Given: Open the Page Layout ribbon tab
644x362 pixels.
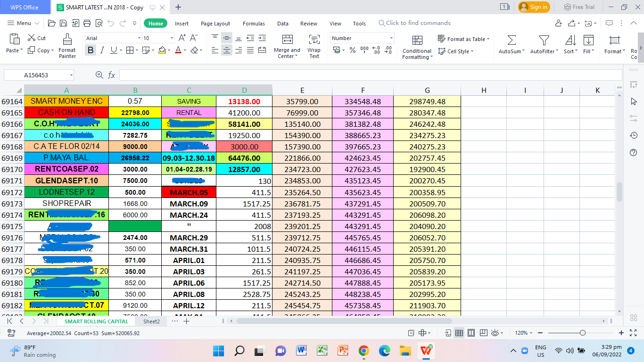Looking at the screenshot, I should [215, 24].
